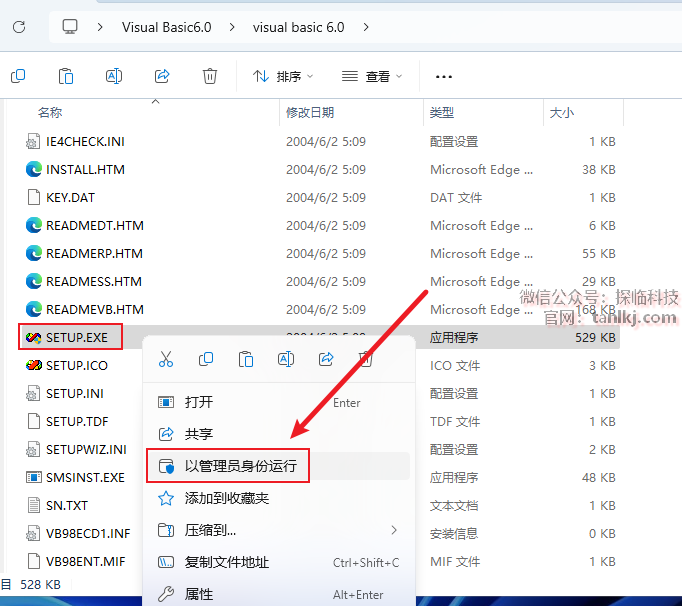The width and height of the screenshot is (682, 606).
Task: Click the toolbar Share icon
Action: tap(162, 77)
